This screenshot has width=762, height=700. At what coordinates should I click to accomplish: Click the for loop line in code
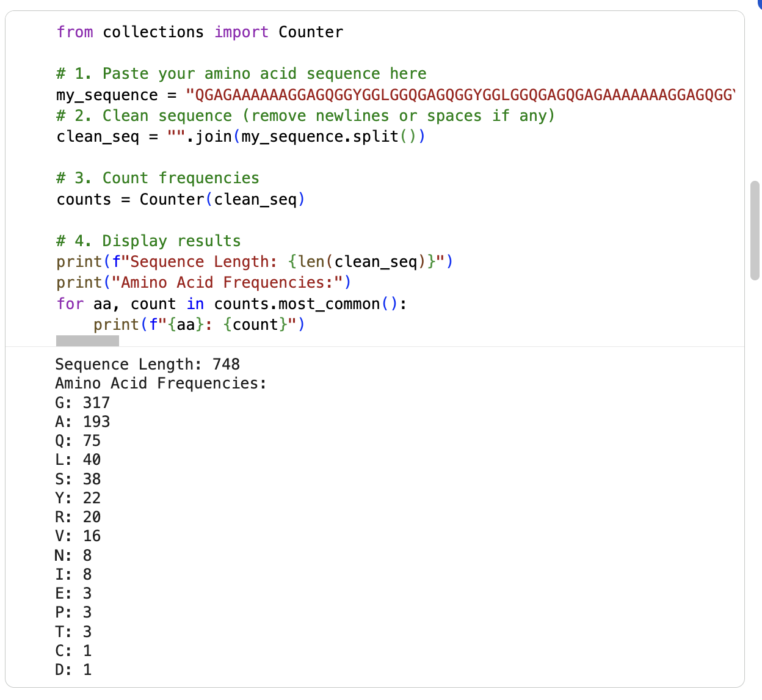click(231, 304)
